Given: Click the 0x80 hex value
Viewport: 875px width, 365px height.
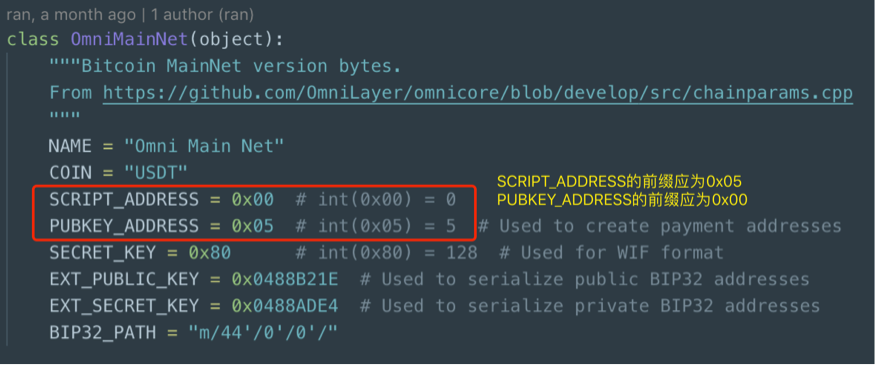Looking at the screenshot, I should coord(210,253).
